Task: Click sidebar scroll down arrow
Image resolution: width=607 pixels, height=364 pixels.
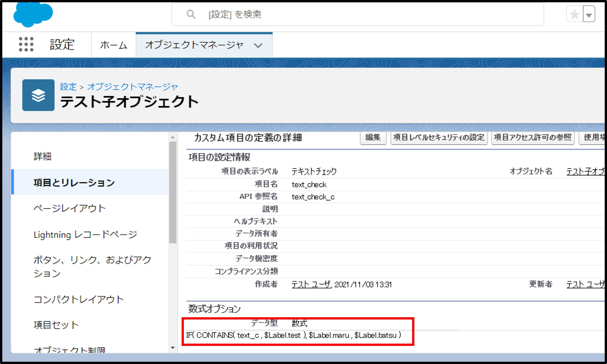Action: click(173, 347)
